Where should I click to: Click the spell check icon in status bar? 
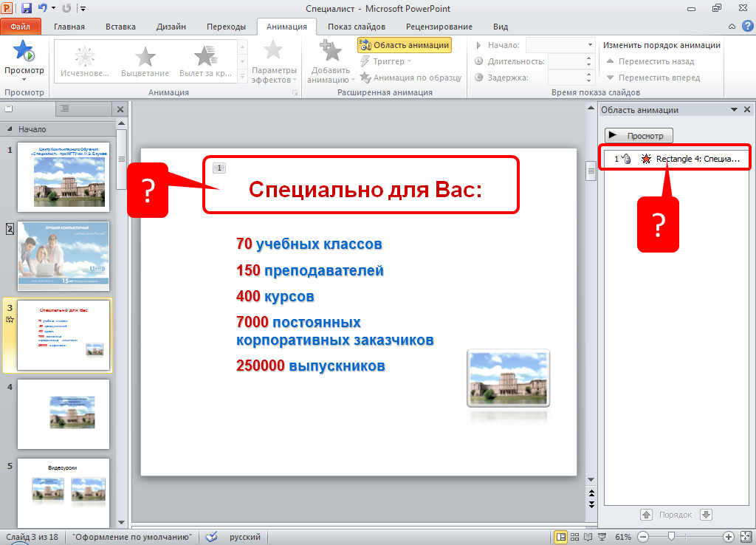point(211,536)
